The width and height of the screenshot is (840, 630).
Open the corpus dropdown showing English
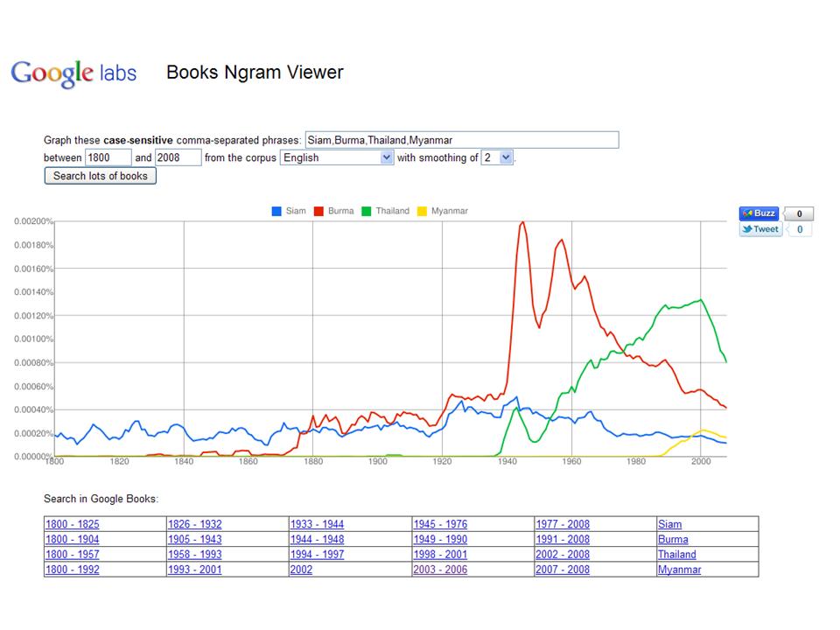(337, 157)
